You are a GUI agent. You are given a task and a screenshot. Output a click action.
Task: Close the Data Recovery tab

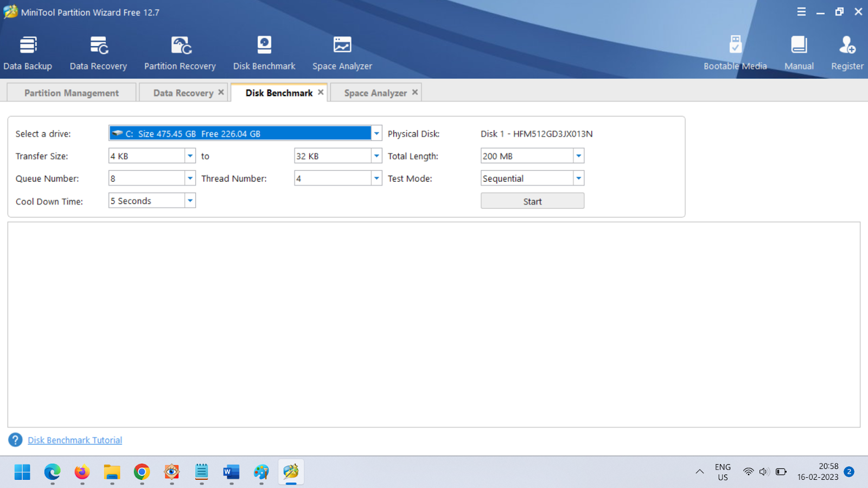(221, 92)
